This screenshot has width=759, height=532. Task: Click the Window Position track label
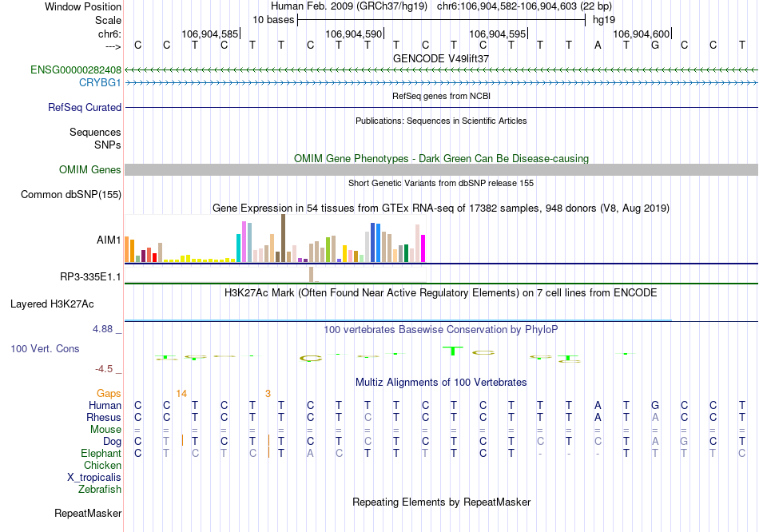click(x=83, y=6)
